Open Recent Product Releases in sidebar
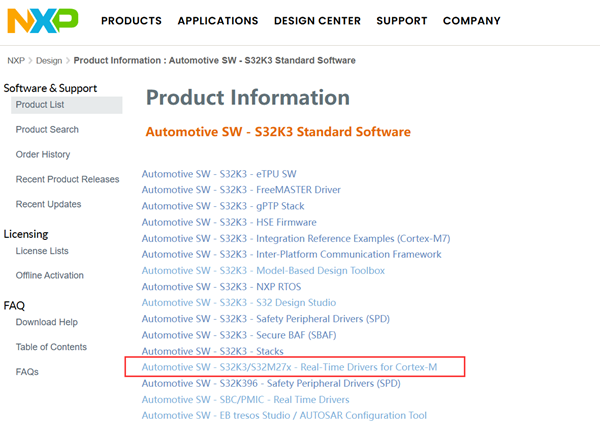The image size is (600, 435). pos(67,179)
